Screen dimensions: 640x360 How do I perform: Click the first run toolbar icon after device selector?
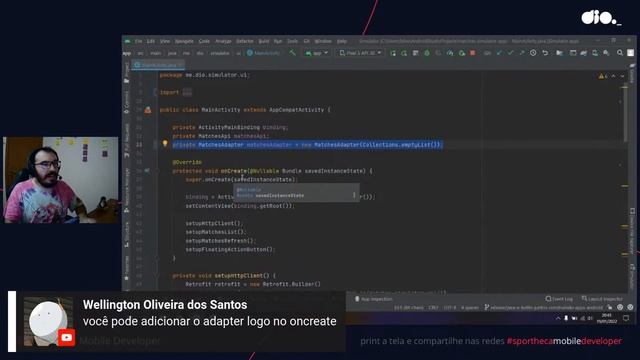click(x=393, y=53)
